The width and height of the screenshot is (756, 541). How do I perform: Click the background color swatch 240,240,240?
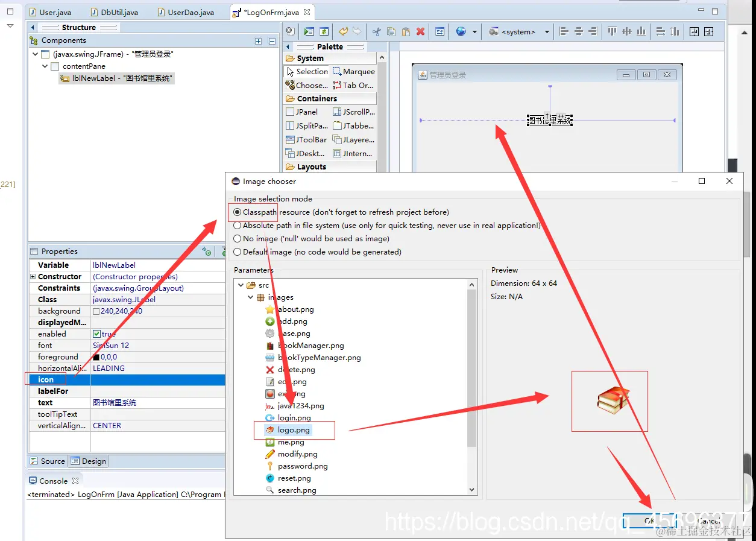[x=96, y=311]
